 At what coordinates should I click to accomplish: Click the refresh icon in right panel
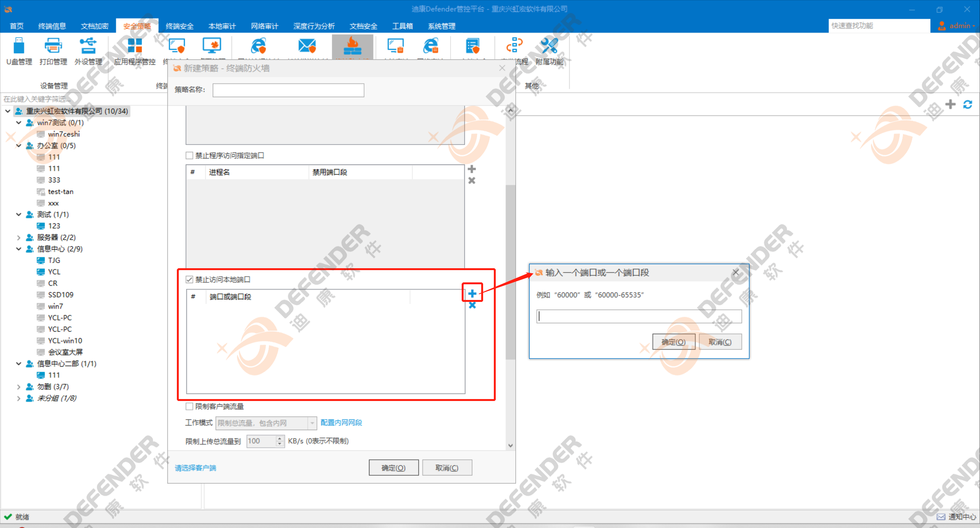967,104
